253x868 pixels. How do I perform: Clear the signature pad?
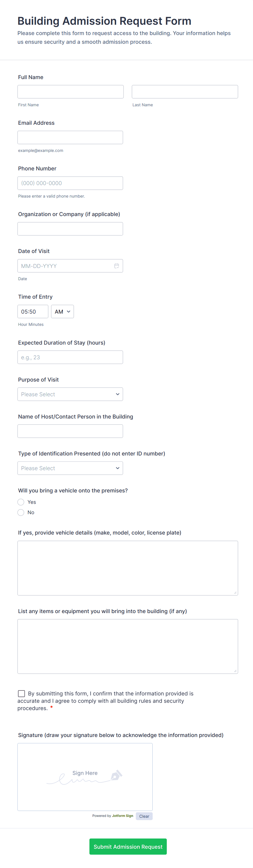click(x=144, y=816)
